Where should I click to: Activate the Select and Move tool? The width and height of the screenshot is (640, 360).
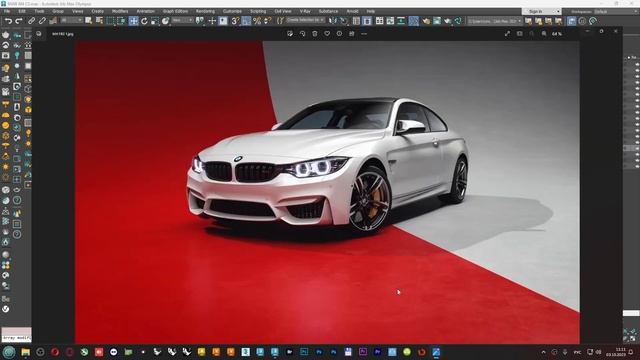click(133, 21)
